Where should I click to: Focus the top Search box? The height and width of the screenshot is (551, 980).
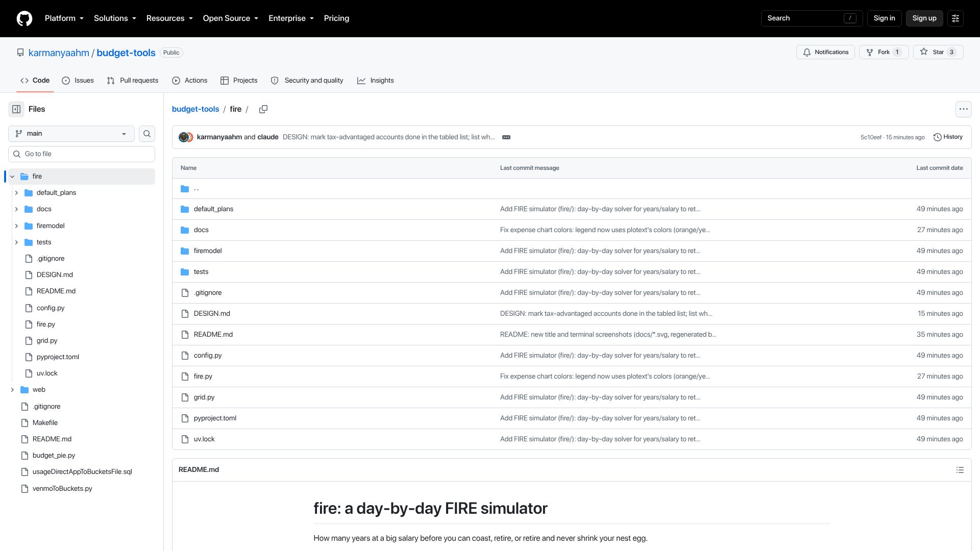pos(812,18)
